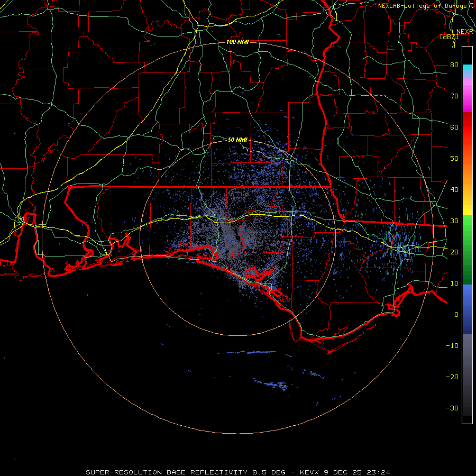Click the cyan band atop the color bar
Image resolution: width=476 pixels, height=476 pixels.
pyautogui.click(x=467, y=70)
